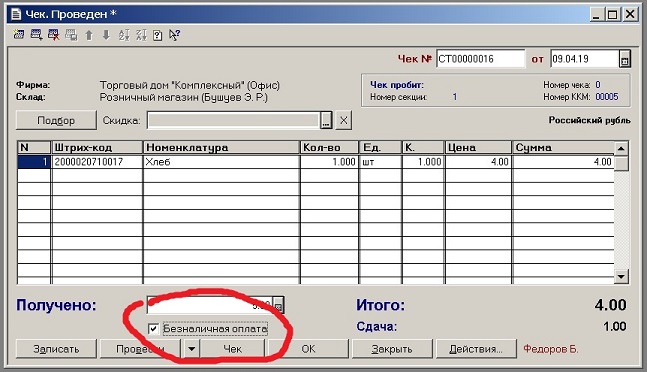Expand the dropdown arrow next to Провести
Screen dimensions: 647x372
coord(191,349)
